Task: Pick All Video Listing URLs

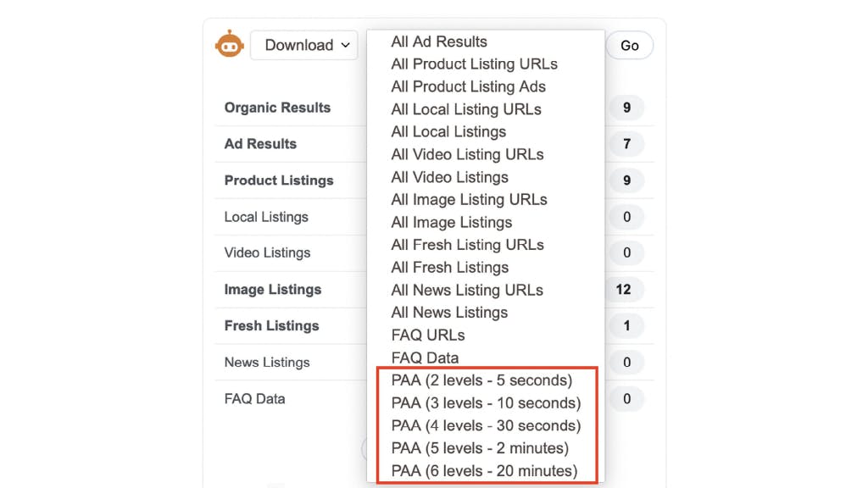Action: 467,154
